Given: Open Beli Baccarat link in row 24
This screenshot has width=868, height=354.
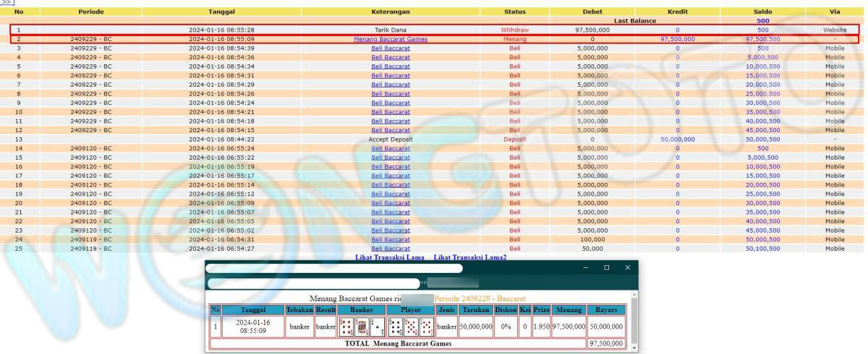Looking at the screenshot, I should 391,239.
